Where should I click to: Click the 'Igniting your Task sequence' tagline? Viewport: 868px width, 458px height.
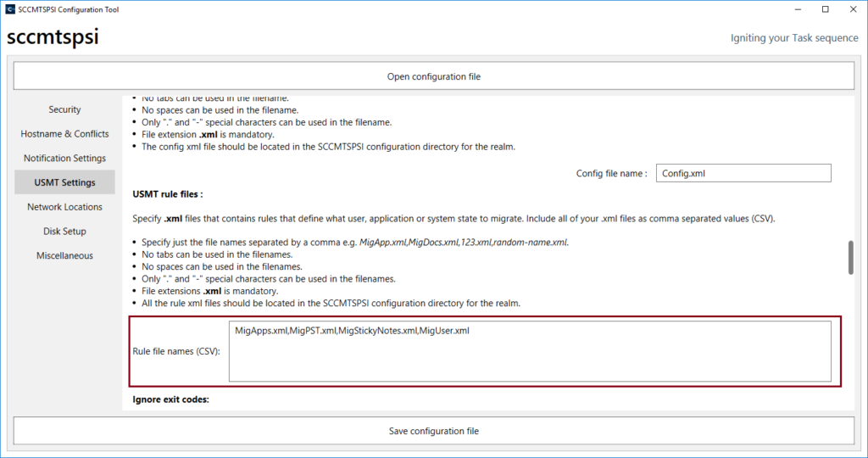[x=794, y=38]
